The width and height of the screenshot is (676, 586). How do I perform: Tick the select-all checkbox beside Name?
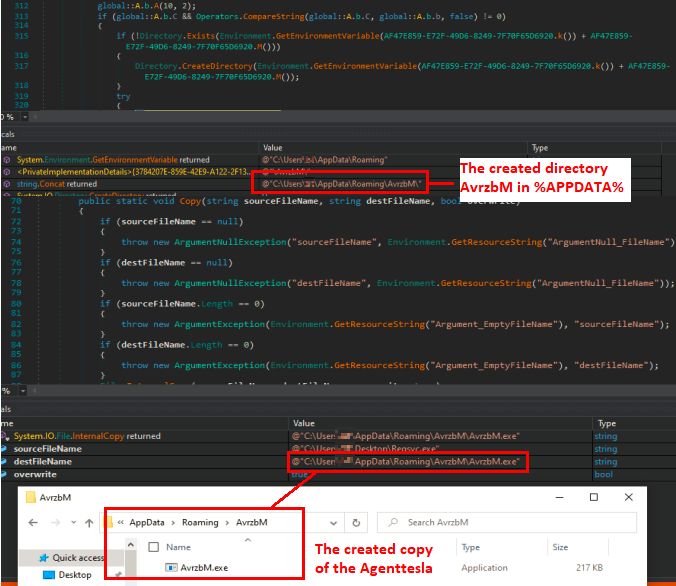(153, 547)
